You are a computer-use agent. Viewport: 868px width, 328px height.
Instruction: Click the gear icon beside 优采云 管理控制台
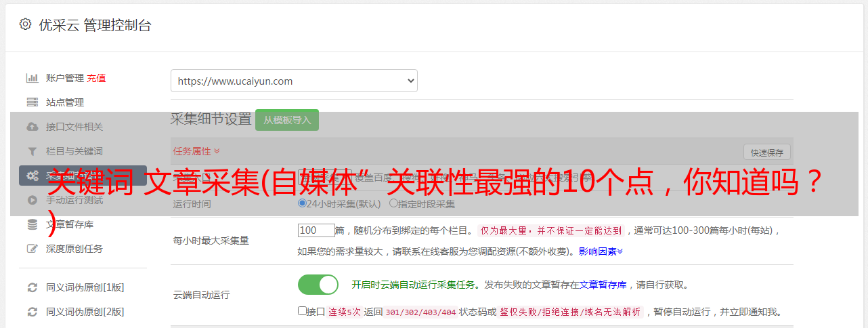click(25, 24)
